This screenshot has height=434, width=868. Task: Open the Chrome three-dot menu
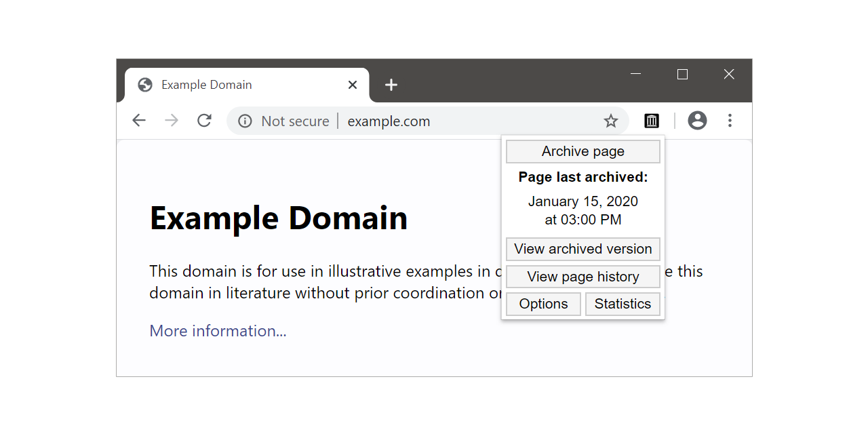(730, 121)
